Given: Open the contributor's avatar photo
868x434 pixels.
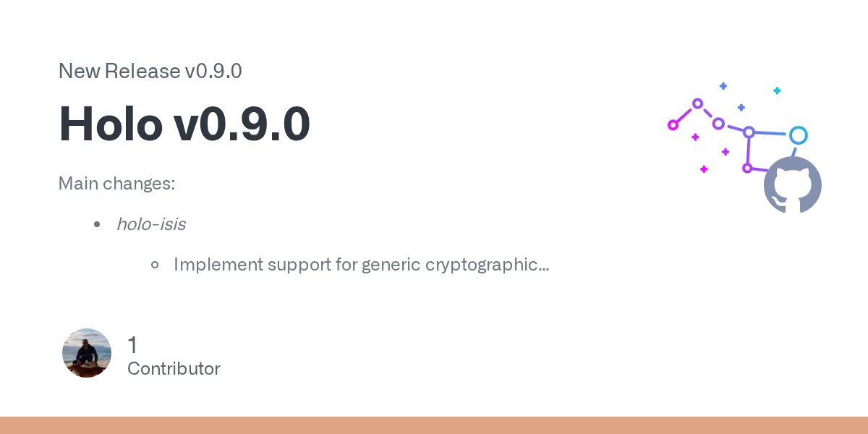Looking at the screenshot, I should 87,353.
